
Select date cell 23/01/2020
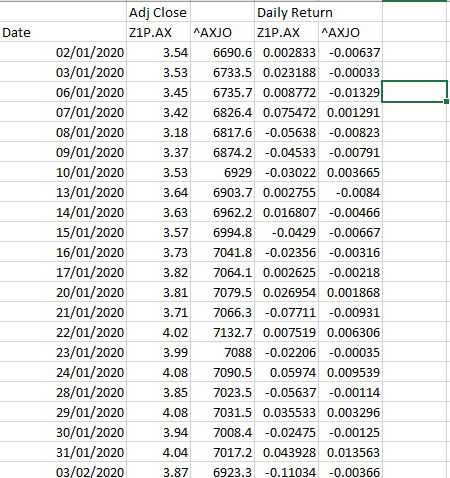[63, 352]
